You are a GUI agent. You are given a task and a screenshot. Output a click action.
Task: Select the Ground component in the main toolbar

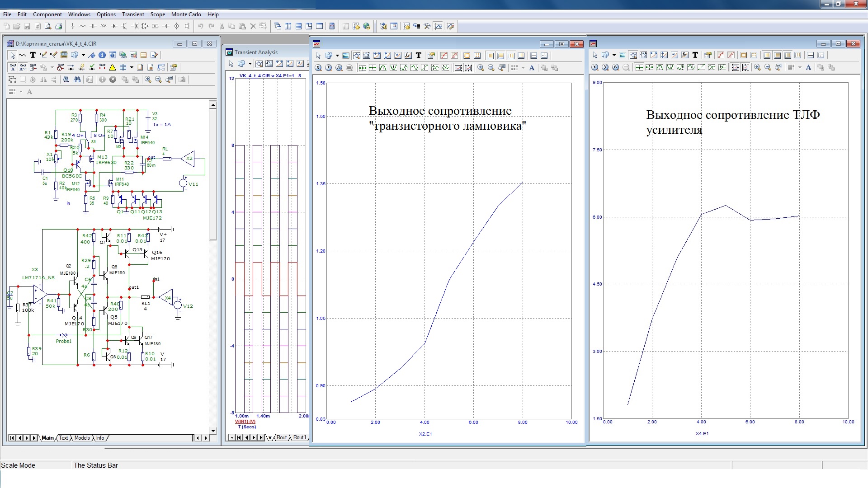(72, 26)
